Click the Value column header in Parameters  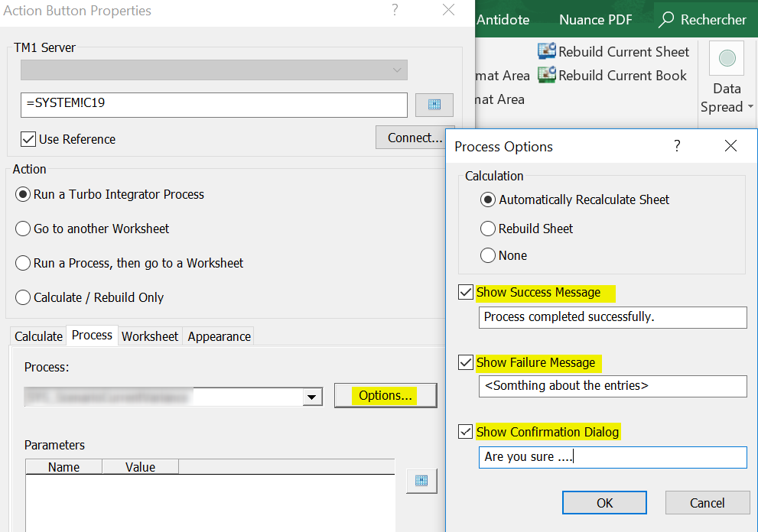coord(140,467)
